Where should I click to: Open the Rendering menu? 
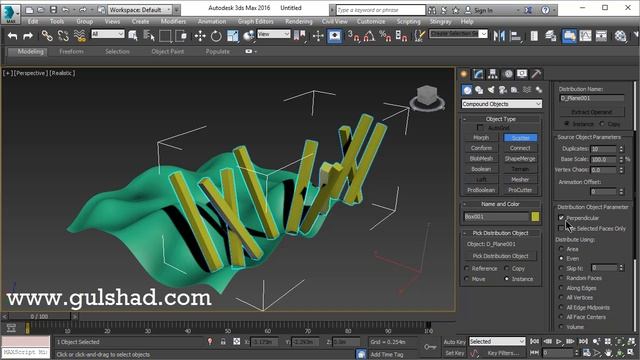click(x=299, y=21)
